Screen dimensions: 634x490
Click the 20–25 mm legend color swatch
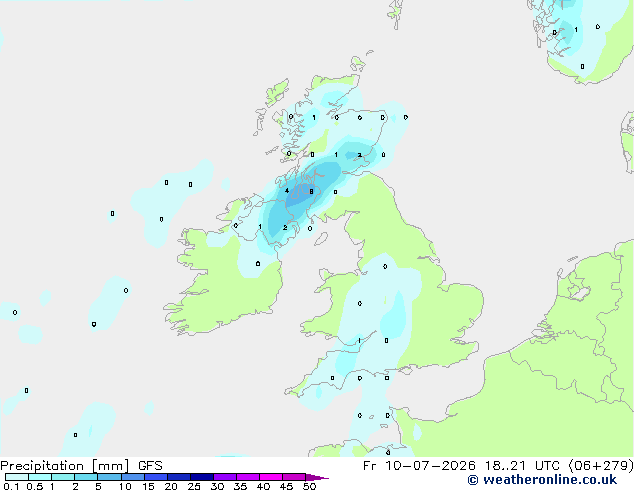179,477
